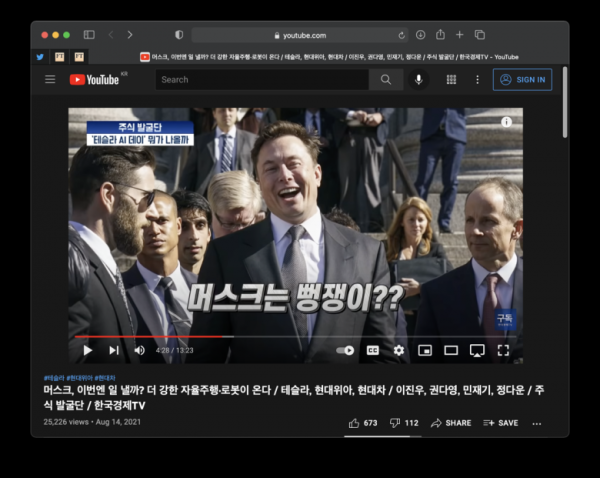Screen dimensions: 600x478
Task: Mute the video volume
Action: coord(139,350)
